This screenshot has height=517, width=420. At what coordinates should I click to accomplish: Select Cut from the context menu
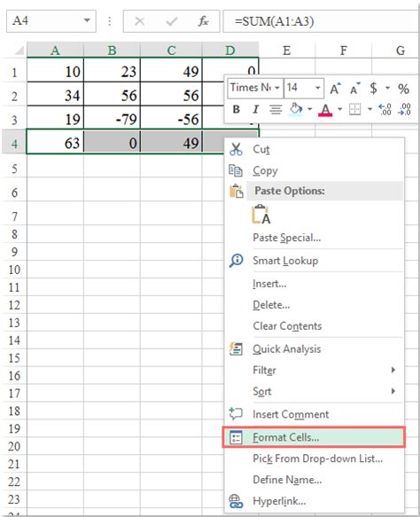314,149
